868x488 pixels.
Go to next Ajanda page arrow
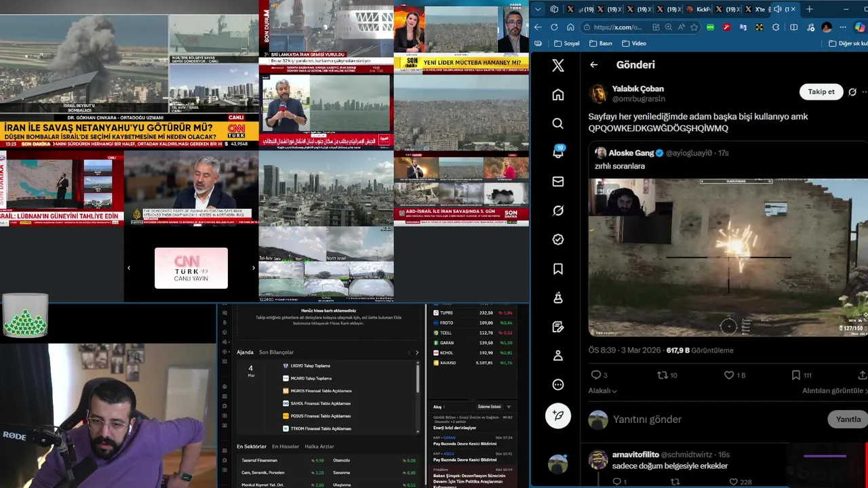pyautogui.click(x=417, y=352)
